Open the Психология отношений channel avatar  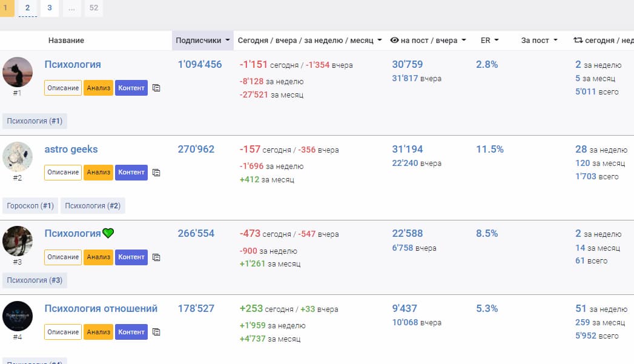(x=18, y=316)
